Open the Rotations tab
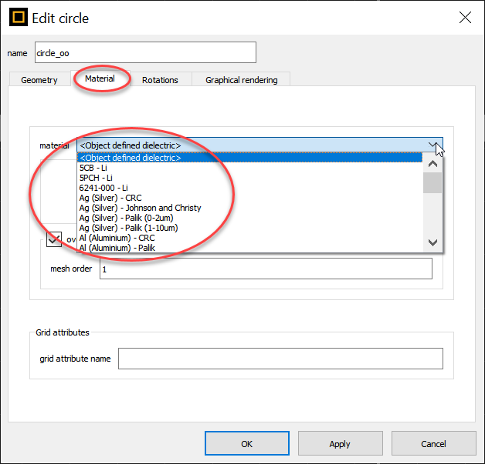The image size is (486, 464). pyautogui.click(x=160, y=80)
